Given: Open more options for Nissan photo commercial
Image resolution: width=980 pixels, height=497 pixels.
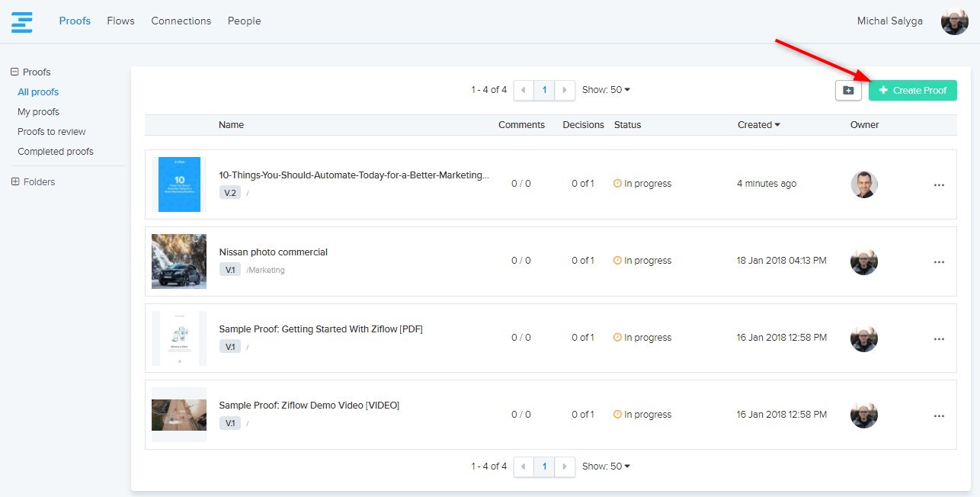Looking at the screenshot, I should click(939, 262).
